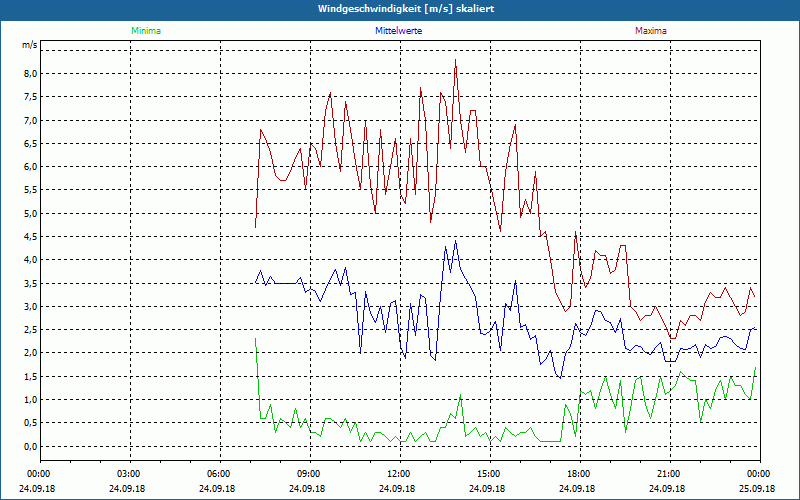The image size is (800, 500).
Task: Click the 5,5 y-axis label
Action: [30, 190]
